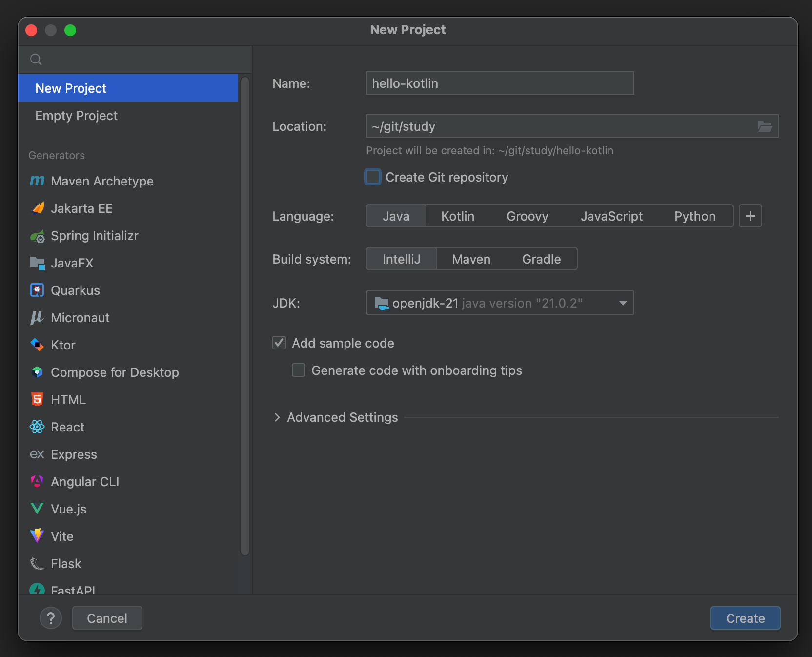
Task: Click the Jakarta EE sail icon
Action: tap(37, 208)
